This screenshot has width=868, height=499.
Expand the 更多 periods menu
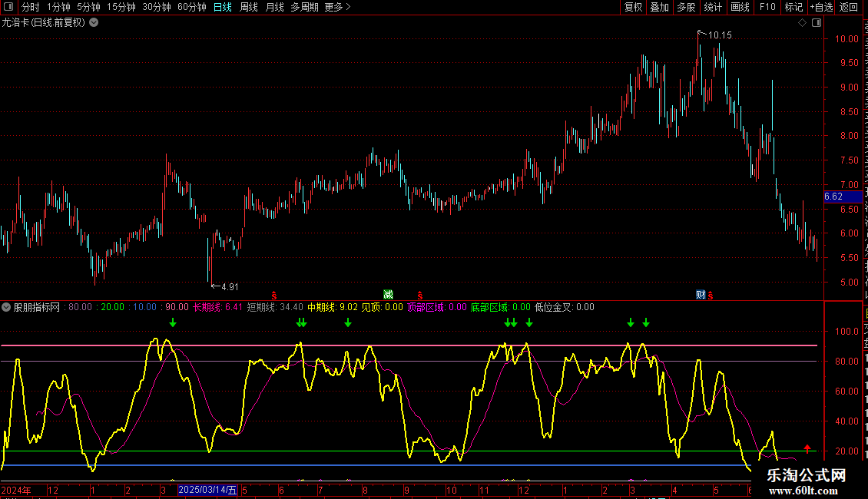coord(337,7)
